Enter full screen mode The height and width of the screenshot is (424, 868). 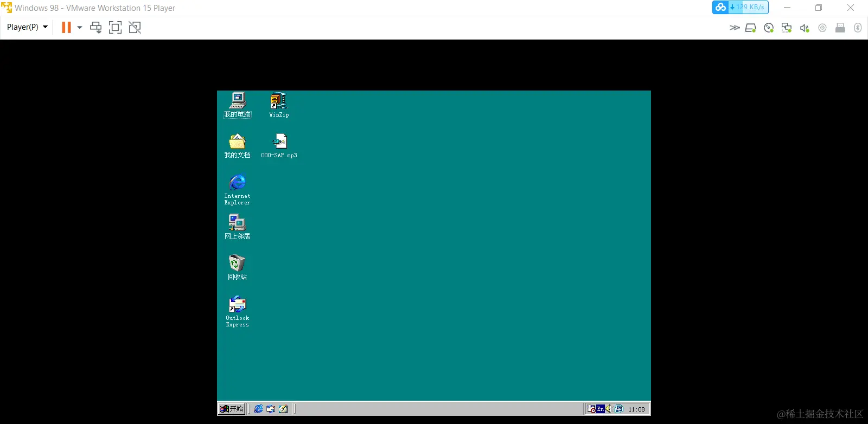(x=115, y=27)
